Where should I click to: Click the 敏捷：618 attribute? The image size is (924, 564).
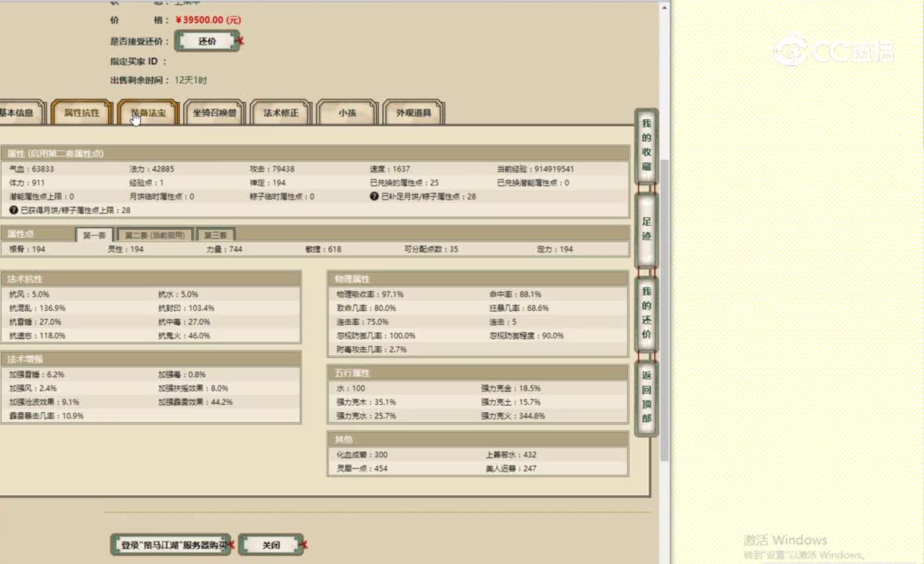tap(323, 249)
